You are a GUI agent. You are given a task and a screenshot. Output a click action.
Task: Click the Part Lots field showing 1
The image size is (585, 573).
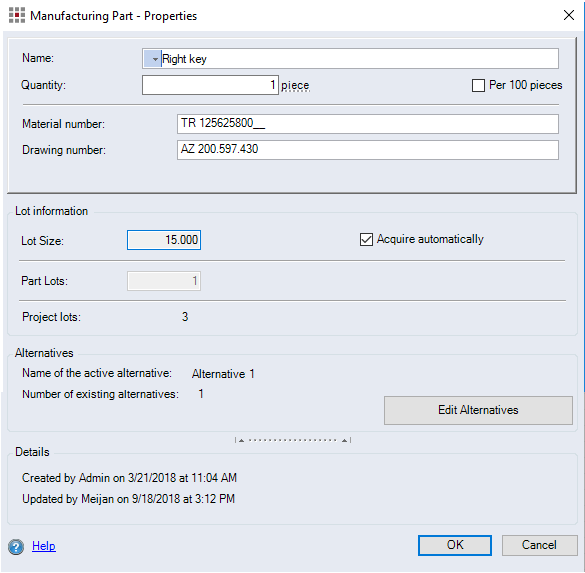pos(164,281)
